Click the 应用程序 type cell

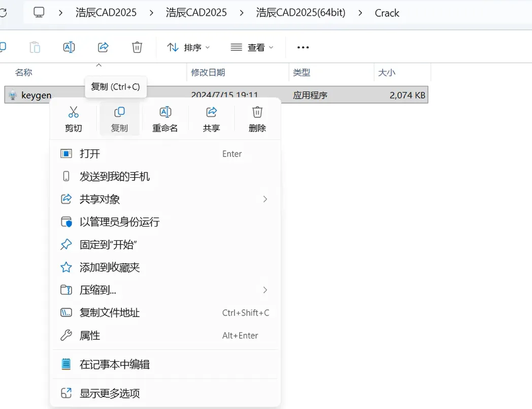click(310, 95)
